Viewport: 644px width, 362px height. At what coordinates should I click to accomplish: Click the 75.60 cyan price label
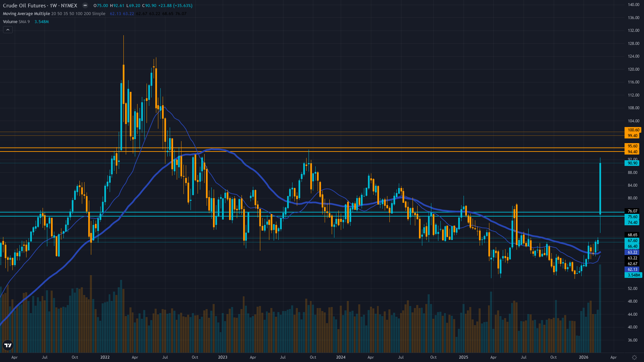632,217
